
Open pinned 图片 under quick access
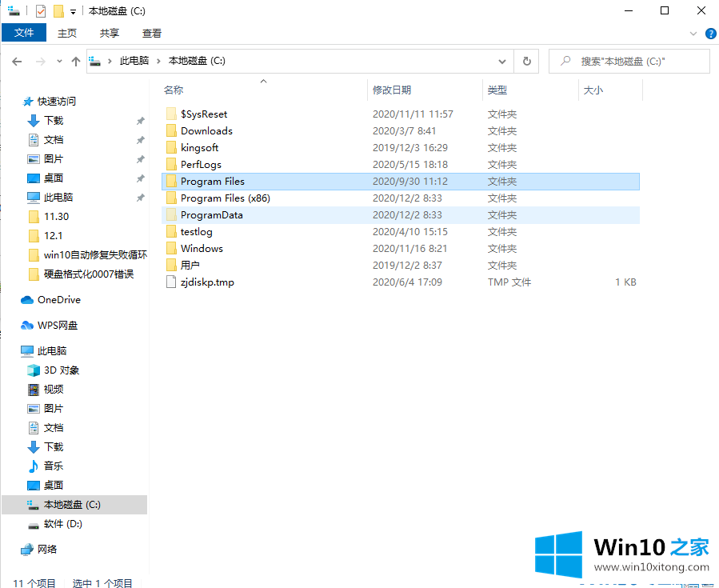(54, 159)
